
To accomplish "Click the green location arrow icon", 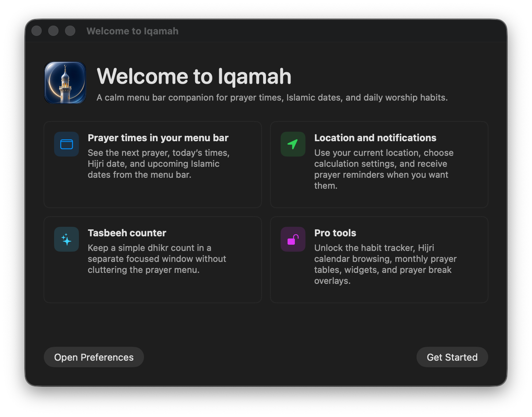I will [293, 144].
